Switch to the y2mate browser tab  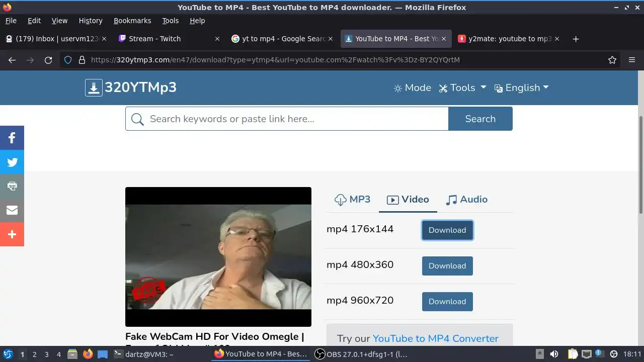(x=509, y=39)
